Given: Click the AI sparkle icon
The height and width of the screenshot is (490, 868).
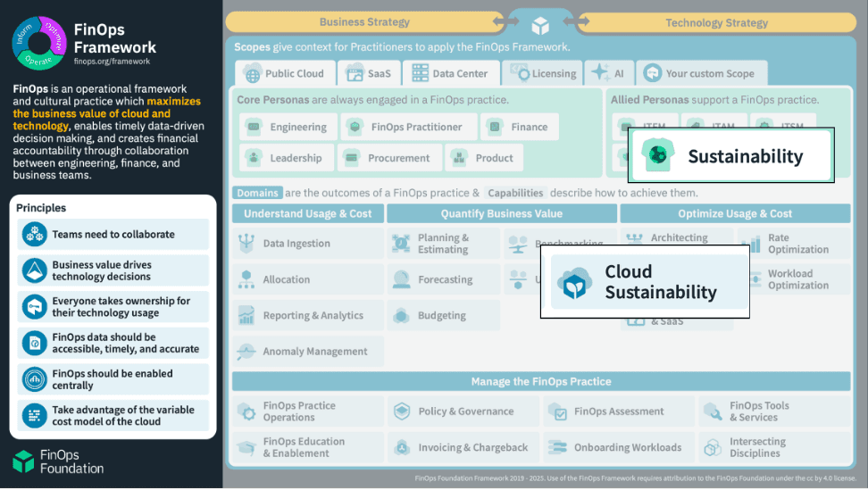Looking at the screenshot, I should click(600, 72).
